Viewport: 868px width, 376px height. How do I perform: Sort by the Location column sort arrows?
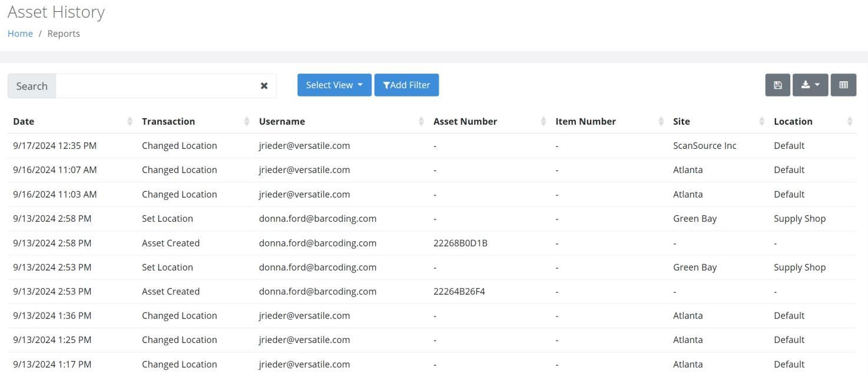coord(850,121)
